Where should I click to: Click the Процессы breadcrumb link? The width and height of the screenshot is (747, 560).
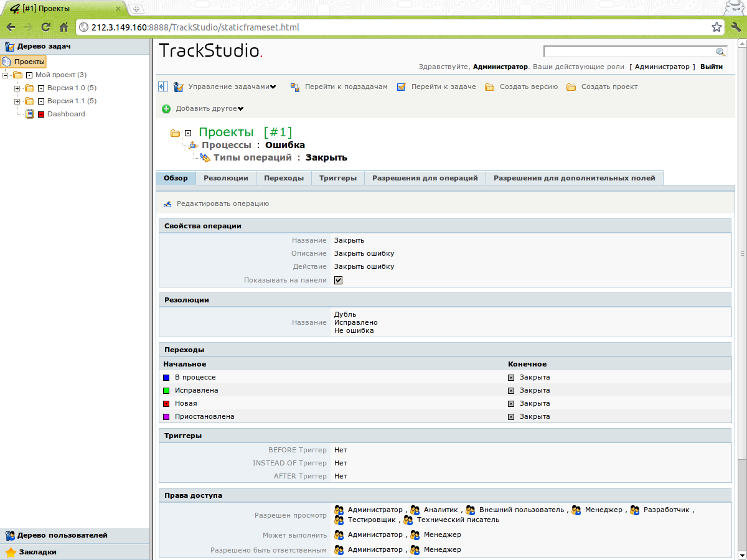click(x=227, y=145)
